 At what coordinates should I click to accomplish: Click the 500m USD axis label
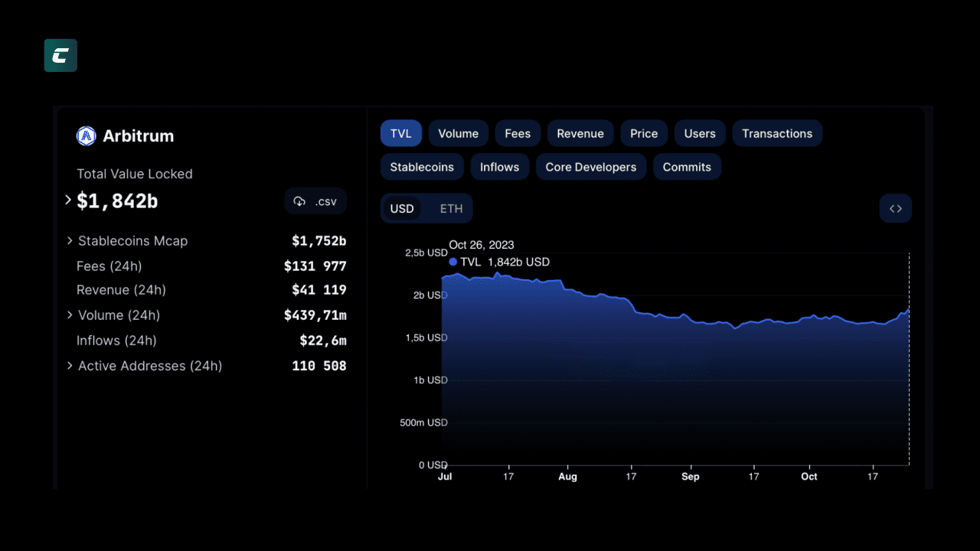click(424, 422)
